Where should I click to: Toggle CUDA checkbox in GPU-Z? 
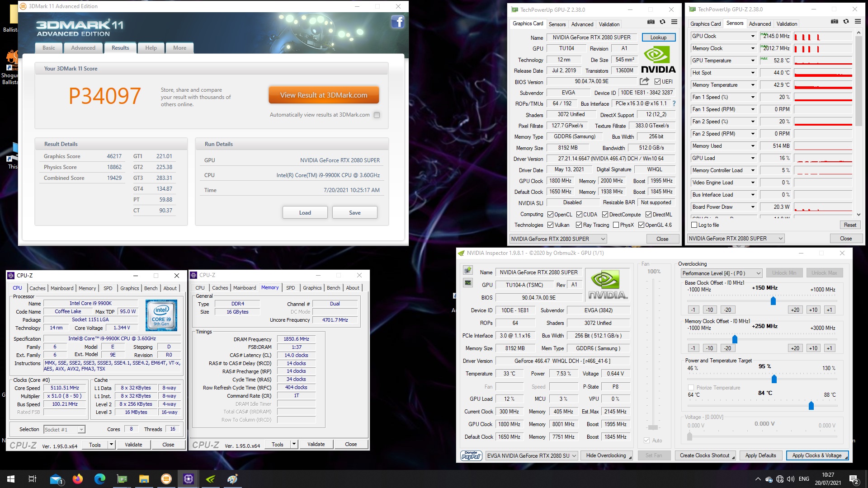point(579,215)
